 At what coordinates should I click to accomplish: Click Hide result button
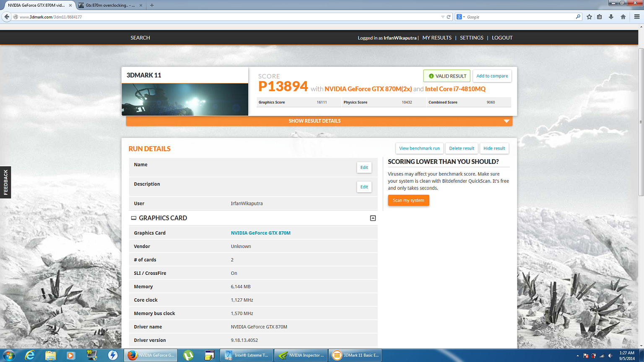click(494, 148)
